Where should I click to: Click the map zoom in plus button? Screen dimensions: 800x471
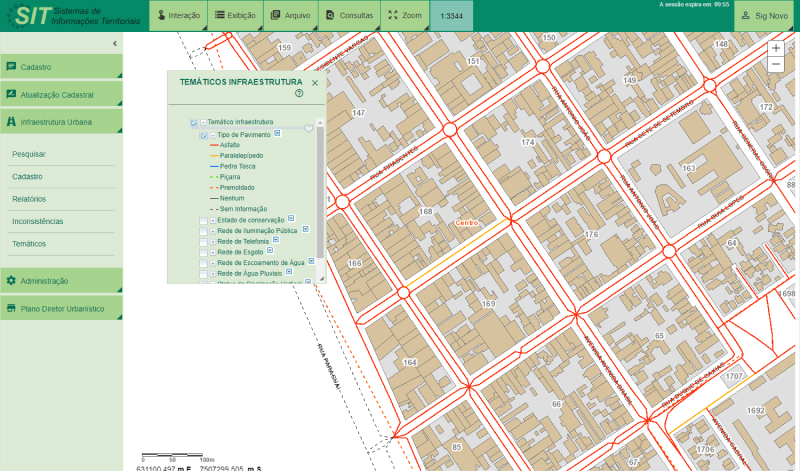coord(776,48)
